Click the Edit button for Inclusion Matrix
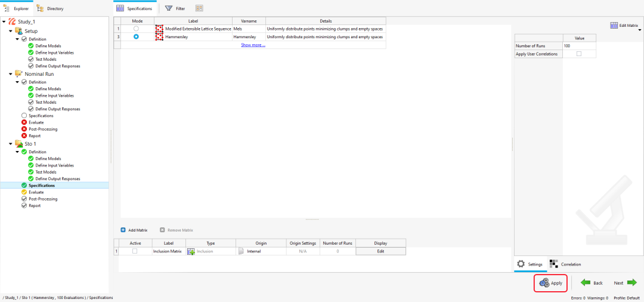Image resolution: width=644 pixels, height=302 pixels. pos(380,251)
